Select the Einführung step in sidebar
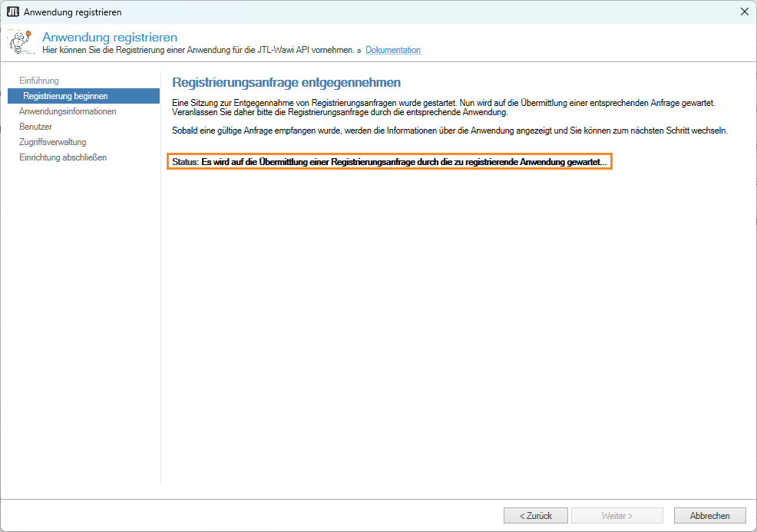The height and width of the screenshot is (532, 757). tap(39, 81)
